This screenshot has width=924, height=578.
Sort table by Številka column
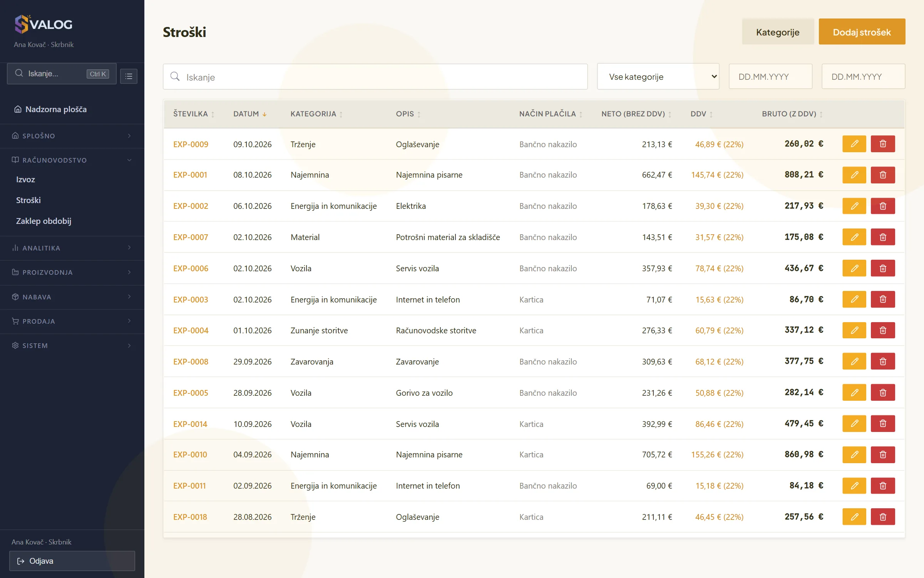194,114
